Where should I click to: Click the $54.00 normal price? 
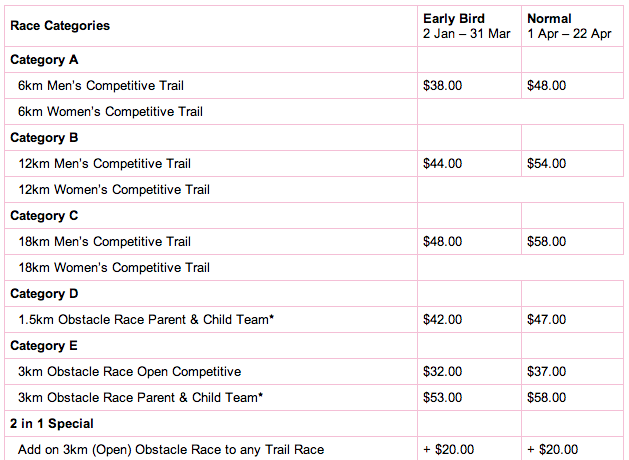[x=546, y=164]
